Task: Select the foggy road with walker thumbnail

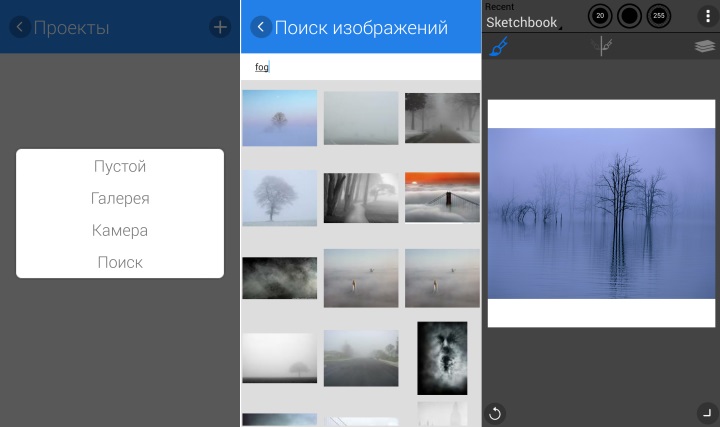Action: [x=442, y=118]
